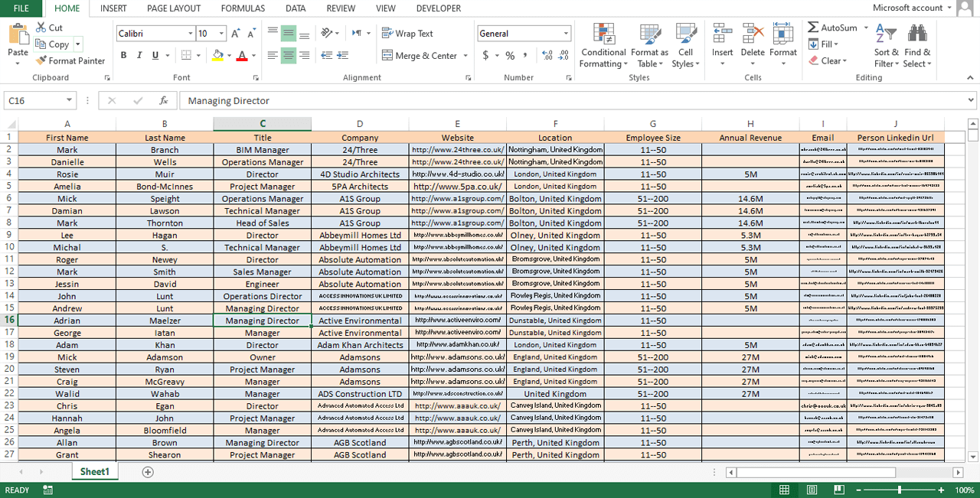Select column header D
This screenshot has width=980, height=498.
(x=360, y=124)
